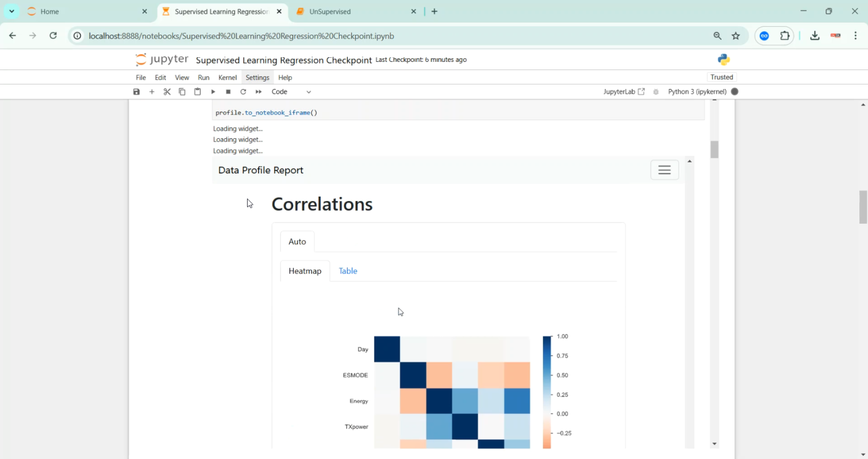Bookmark the current page

coord(736,36)
